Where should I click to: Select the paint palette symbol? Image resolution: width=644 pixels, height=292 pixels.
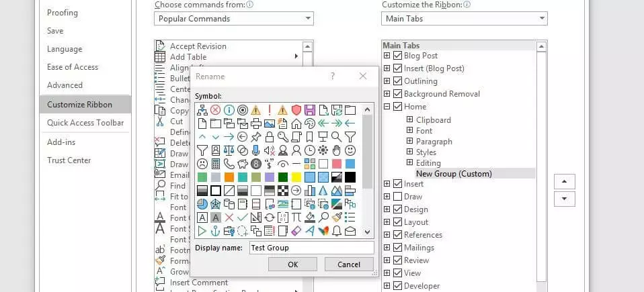coord(310,124)
